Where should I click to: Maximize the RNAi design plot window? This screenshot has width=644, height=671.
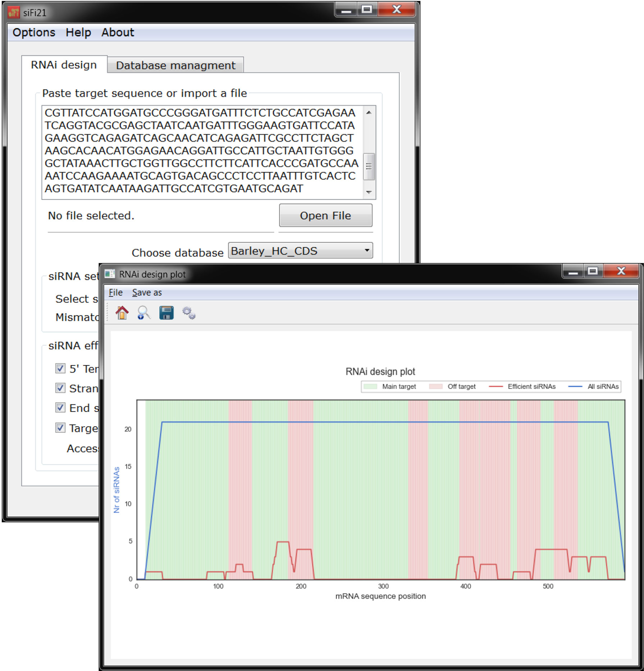(593, 271)
